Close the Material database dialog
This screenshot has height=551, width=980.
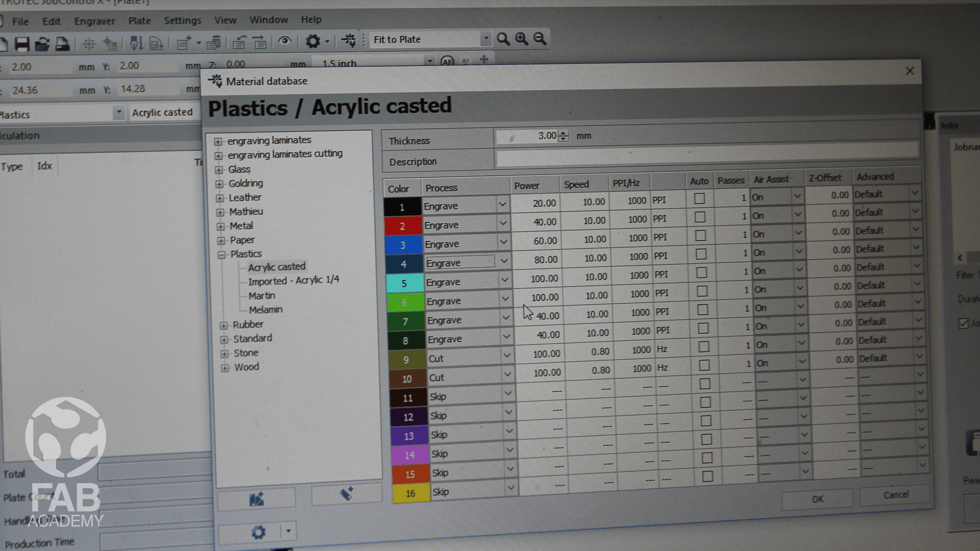(910, 71)
